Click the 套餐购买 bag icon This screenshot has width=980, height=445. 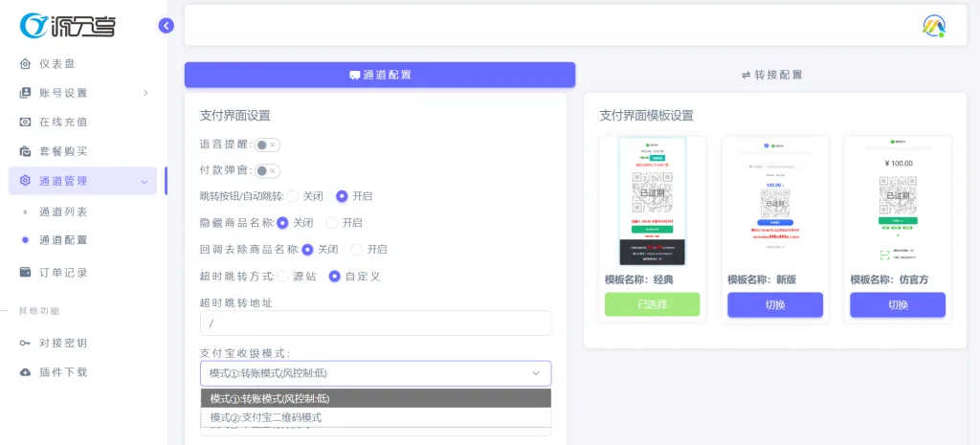pos(26,151)
